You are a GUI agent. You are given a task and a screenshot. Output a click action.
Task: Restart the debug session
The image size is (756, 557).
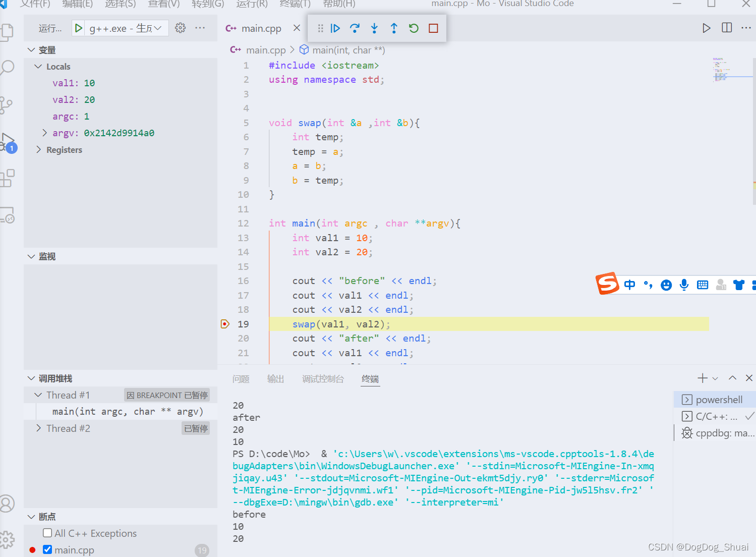[414, 28]
